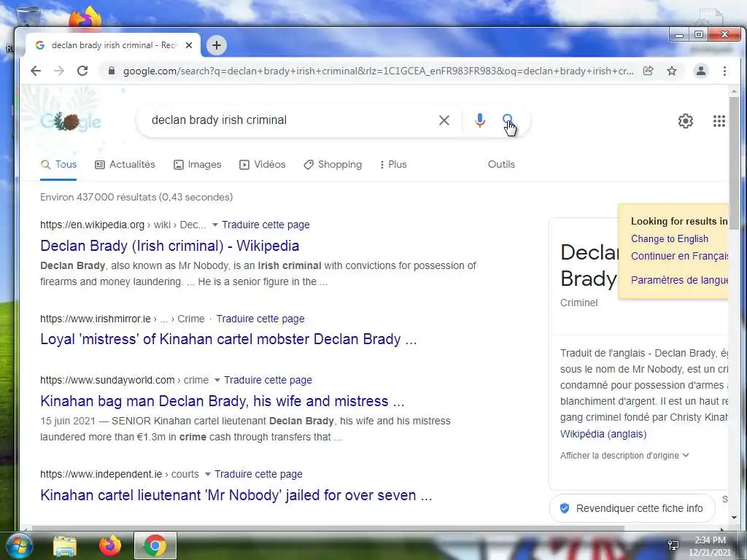Viewport: 747px width, 560px height.
Task: Expand dropdown arrow beside sundayworld.com URL
Action: pyautogui.click(x=217, y=380)
